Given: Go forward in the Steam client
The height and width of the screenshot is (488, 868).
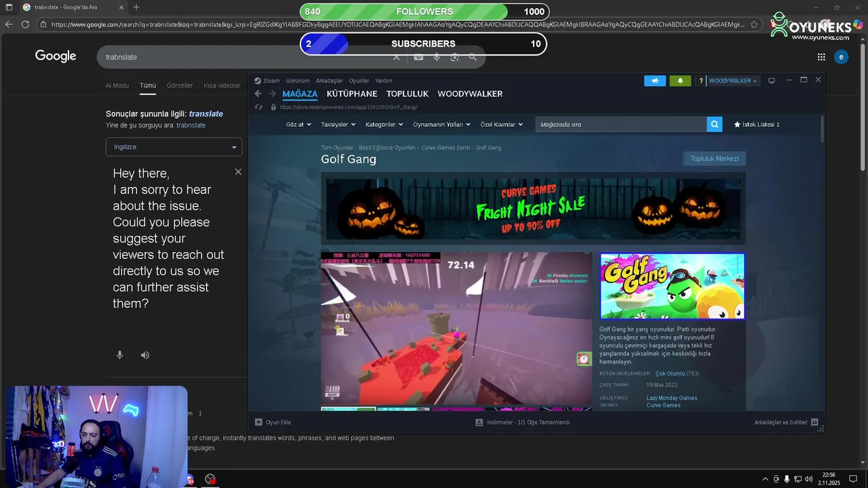Looking at the screenshot, I should [272, 94].
